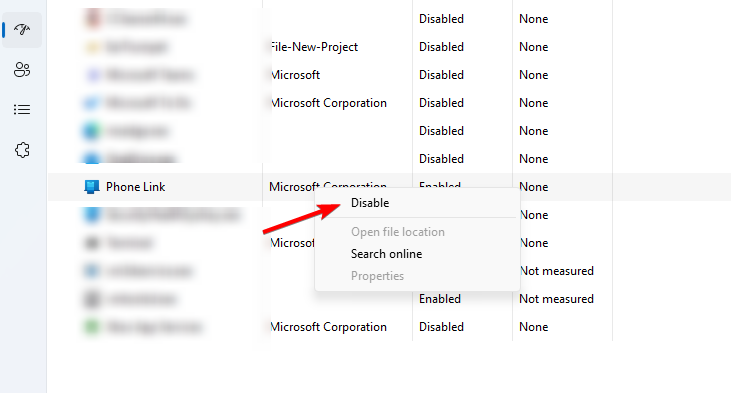Select Microsoft Corporation publisher in last row
Image resolution: width=731 pixels, height=393 pixels.
pyautogui.click(x=329, y=327)
